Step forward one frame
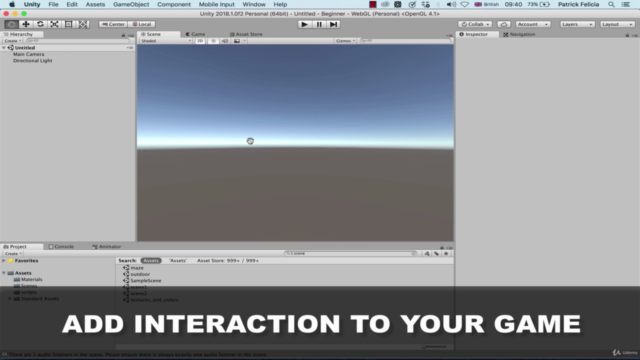 coord(333,24)
